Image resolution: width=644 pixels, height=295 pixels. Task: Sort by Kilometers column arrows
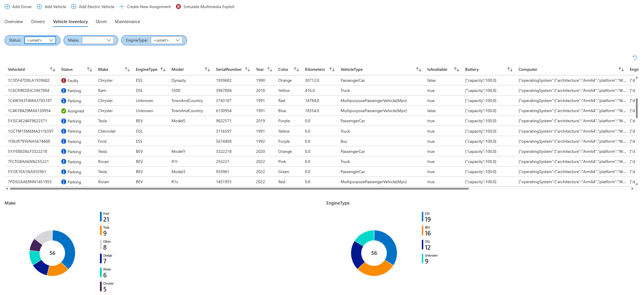coord(332,69)
